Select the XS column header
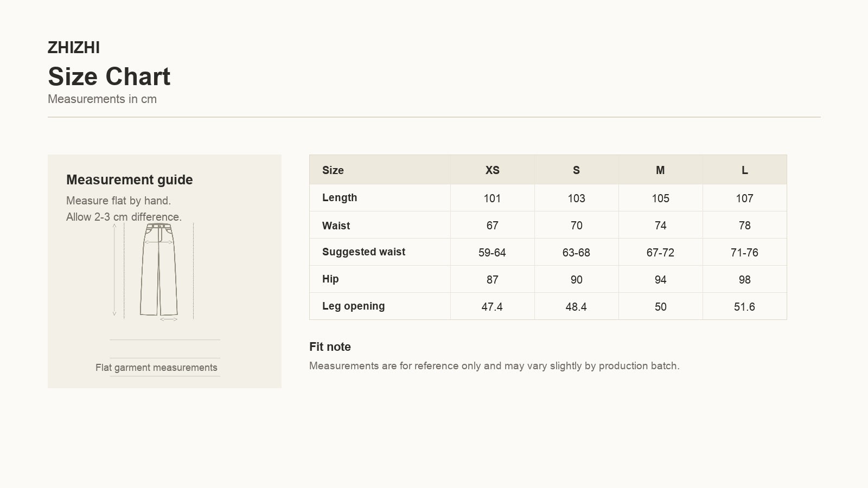The image size is (868, 488). coord(492,170)
